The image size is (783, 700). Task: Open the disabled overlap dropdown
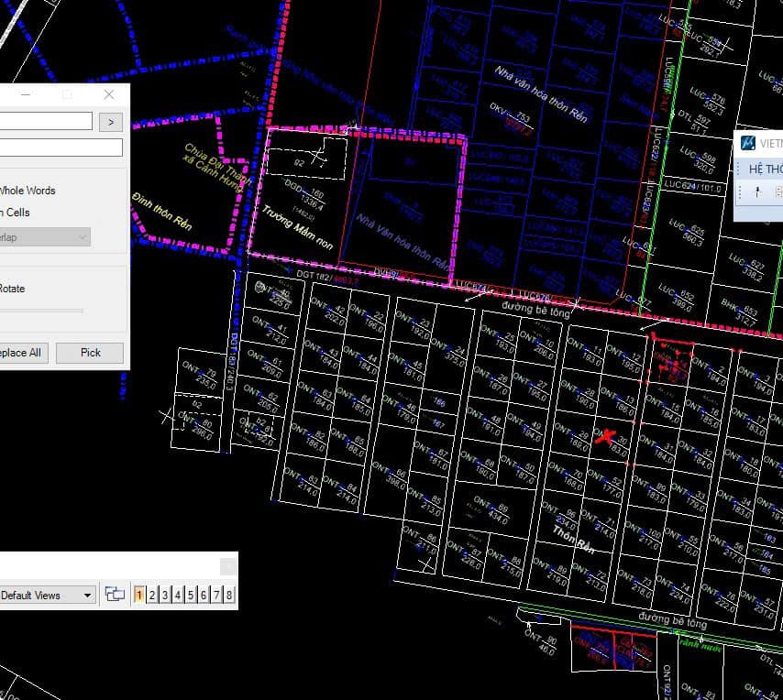[x=46, y=236]
